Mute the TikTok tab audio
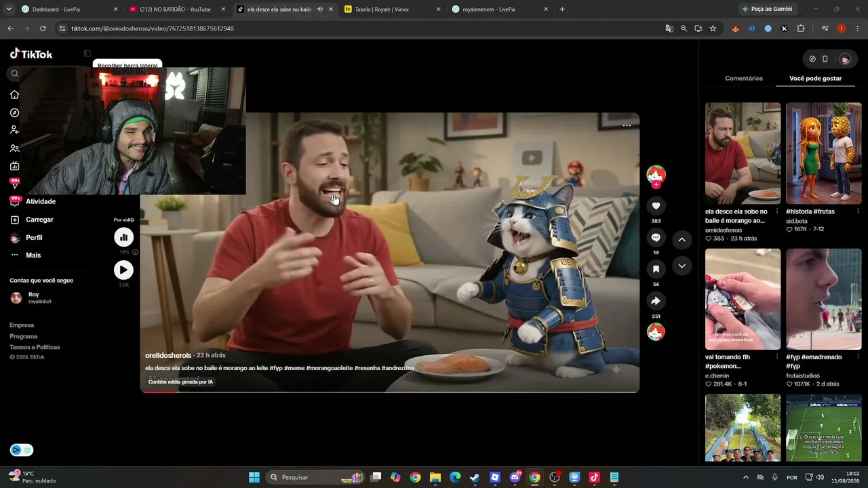Viewport: 868px width, 488px height. (320, 9)
